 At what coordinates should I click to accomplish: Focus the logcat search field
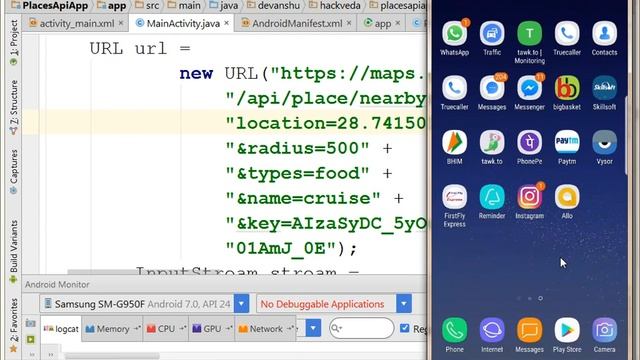click(x=362, y=328)
